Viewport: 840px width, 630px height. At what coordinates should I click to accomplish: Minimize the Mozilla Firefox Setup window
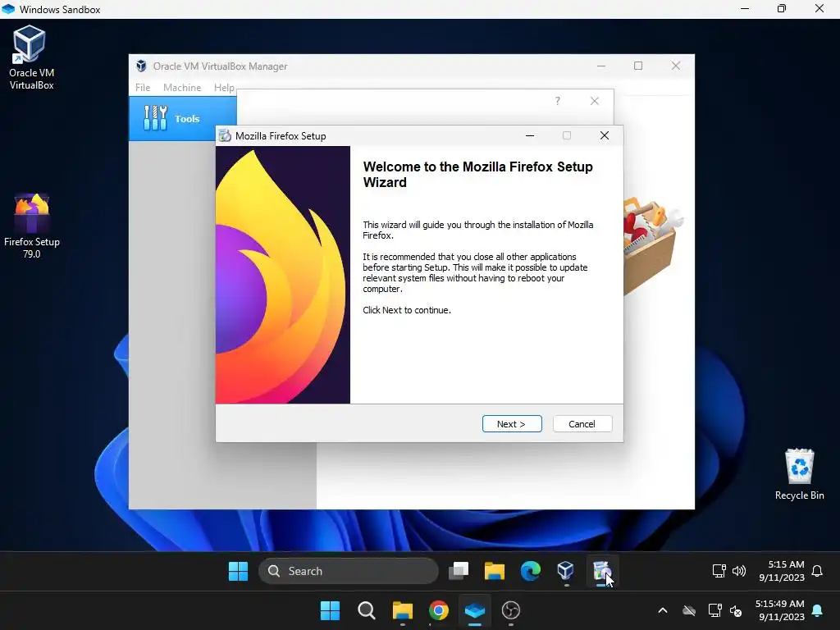[530, 135]
